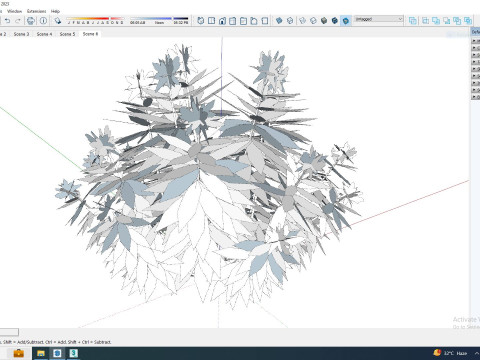Switch to Iso view icon
Screen dimensions: 480x360
click(200, 21)
